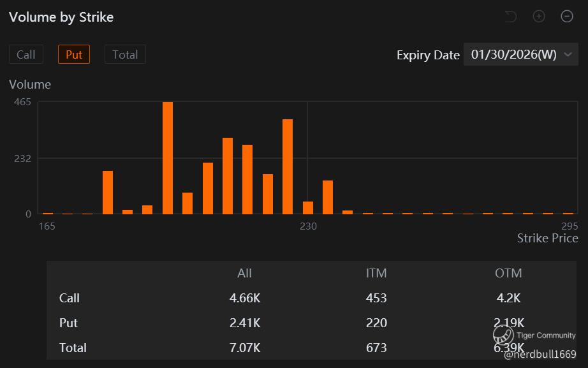Screen dimensions: 588x368
Task: Click the ITM column header
Action: [x=376, y=273]
